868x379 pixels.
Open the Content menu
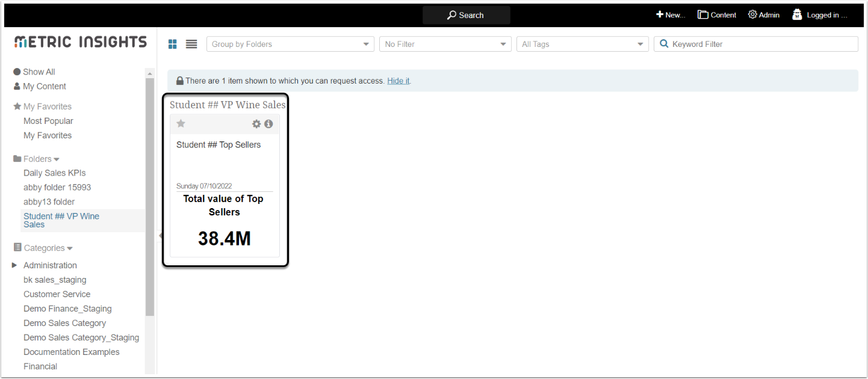717,15
